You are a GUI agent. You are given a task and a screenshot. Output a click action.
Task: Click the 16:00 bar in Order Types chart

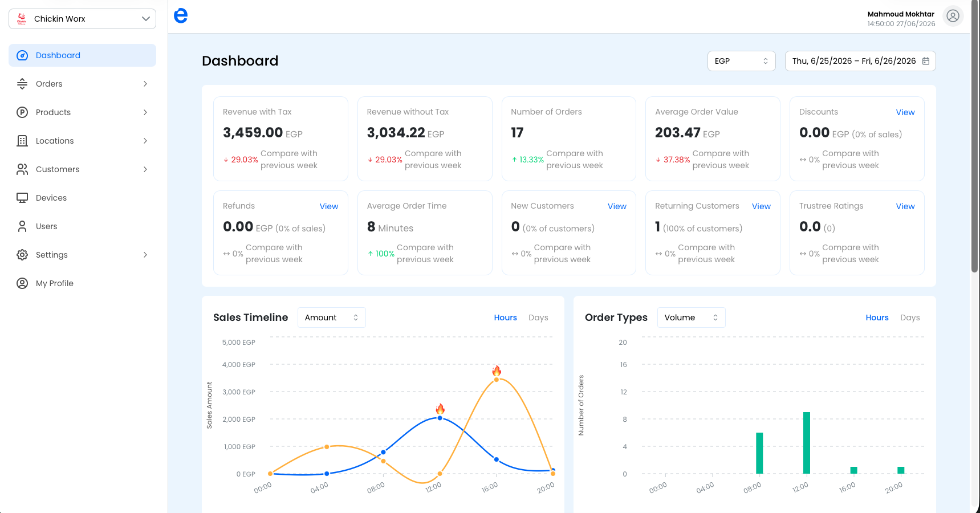point(854,470)
